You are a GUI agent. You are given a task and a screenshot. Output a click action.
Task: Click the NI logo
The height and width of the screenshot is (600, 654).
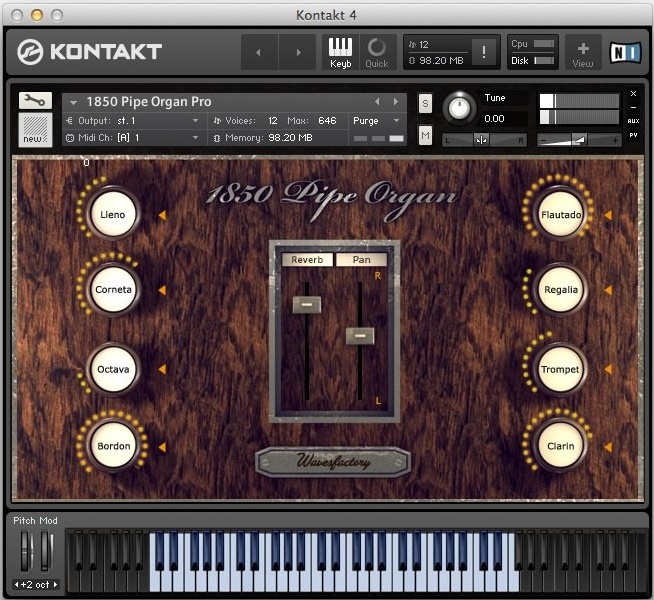click(625, 53)
